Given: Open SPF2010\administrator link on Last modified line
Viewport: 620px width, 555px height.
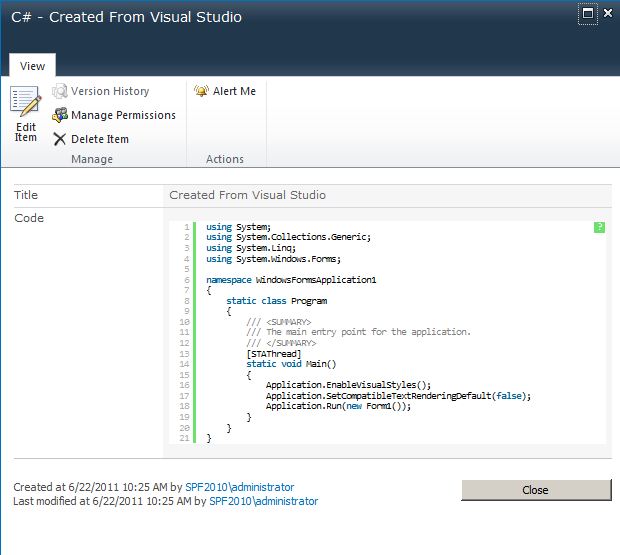Looking at the screenshot, I should 263,501.
